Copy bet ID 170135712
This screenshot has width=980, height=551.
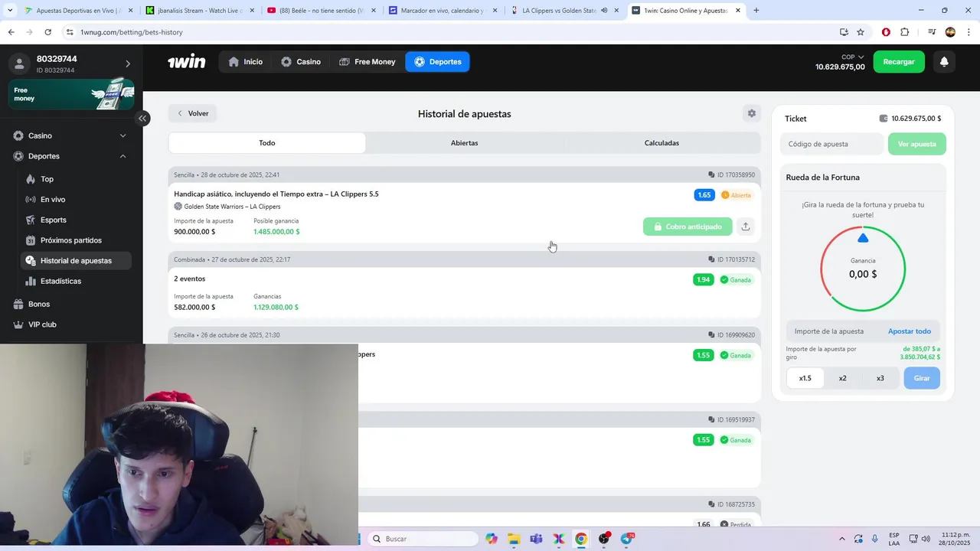coord(712,259)
